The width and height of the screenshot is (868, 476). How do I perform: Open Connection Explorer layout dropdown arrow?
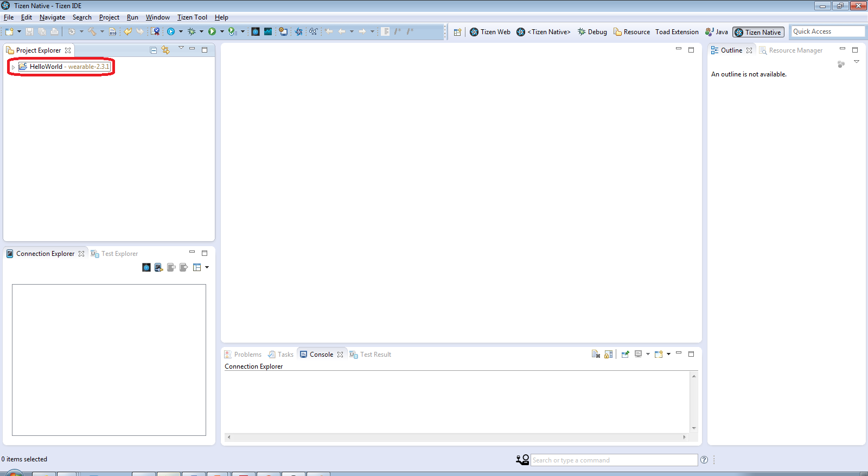[x=207, y=267]
